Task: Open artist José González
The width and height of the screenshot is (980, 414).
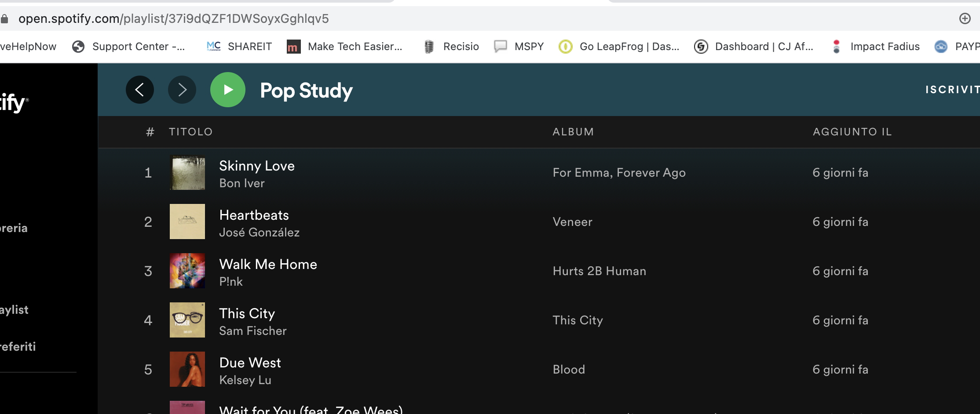Action: (259, 232)
